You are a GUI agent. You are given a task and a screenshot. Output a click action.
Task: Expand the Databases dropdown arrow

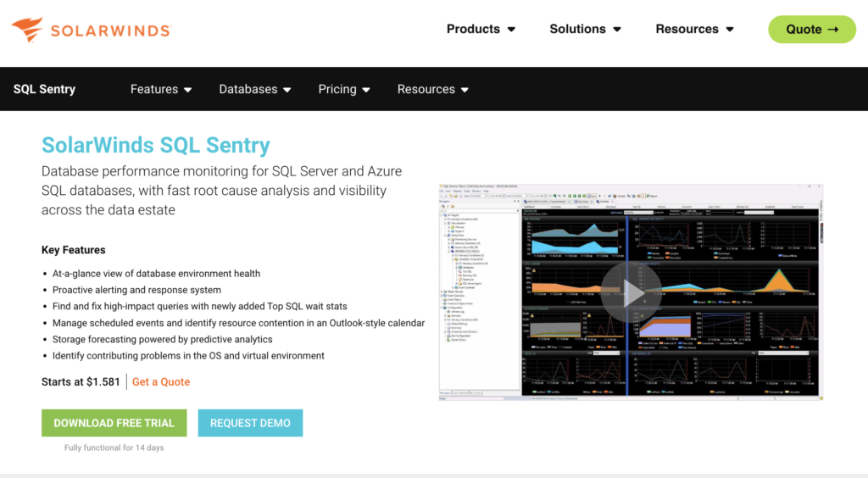pyautogui.click(x=287, y=90)
